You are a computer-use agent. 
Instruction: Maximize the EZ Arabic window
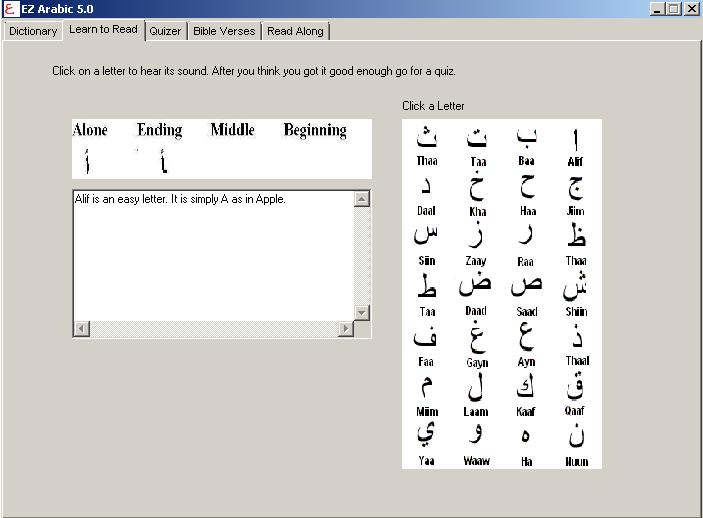pos(673,9)
